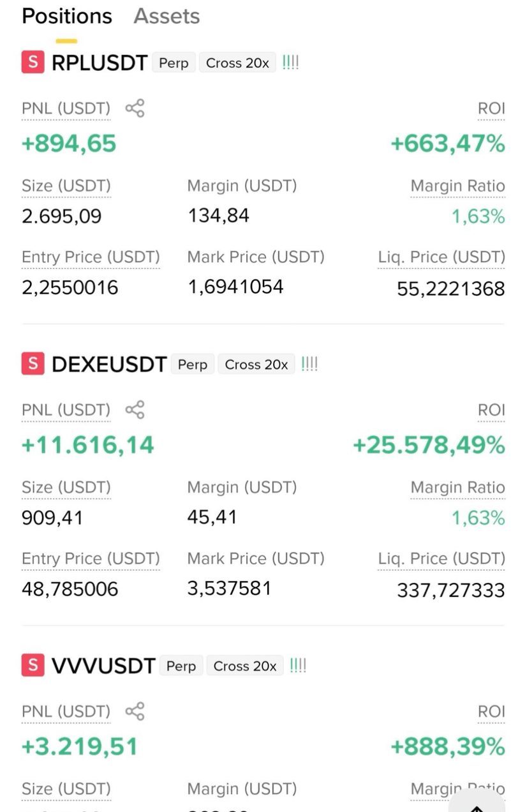The height and width of the screenshot is (812, 525).
Task: Open the DEXEUSDT contract name
Action: tap(109, 365)
